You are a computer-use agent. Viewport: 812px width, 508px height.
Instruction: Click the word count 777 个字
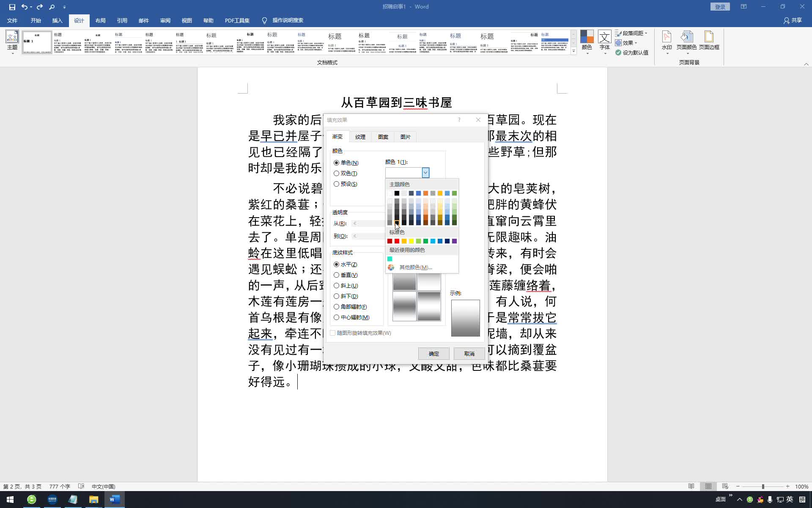[60, 486]
